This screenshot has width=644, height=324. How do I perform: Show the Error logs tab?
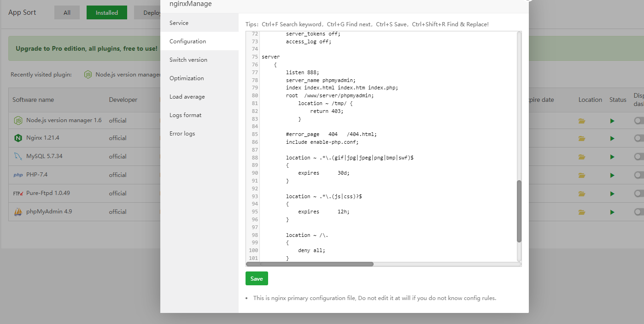coord(199,134)
